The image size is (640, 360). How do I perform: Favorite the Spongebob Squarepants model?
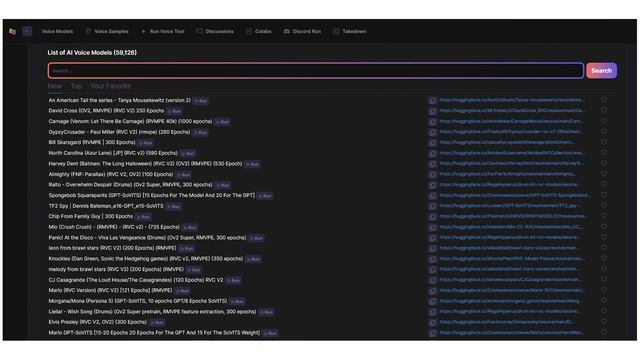604,195
